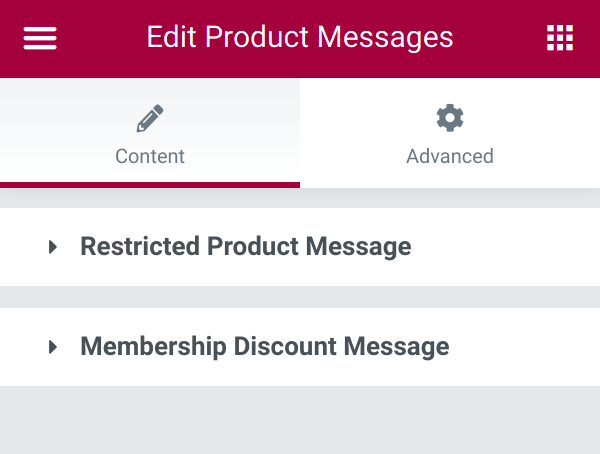Click the word Restricted in first section
This screenshot has height=454, width=600.
click(x=140, y=246)
